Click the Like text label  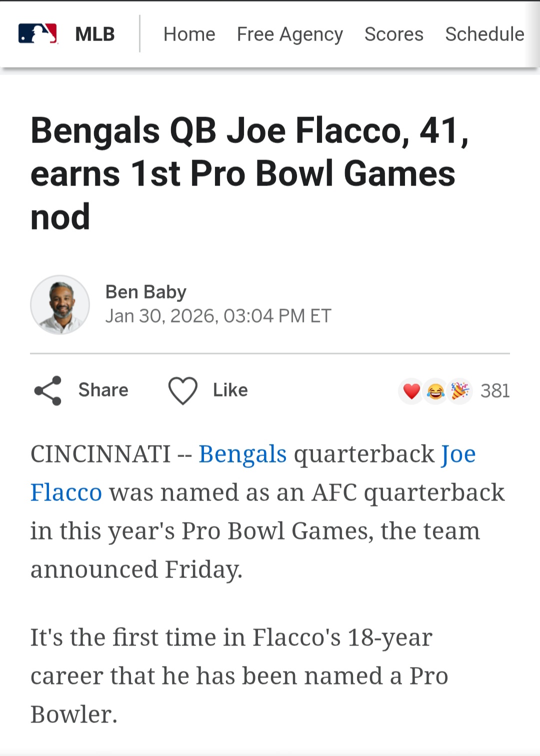230,390
